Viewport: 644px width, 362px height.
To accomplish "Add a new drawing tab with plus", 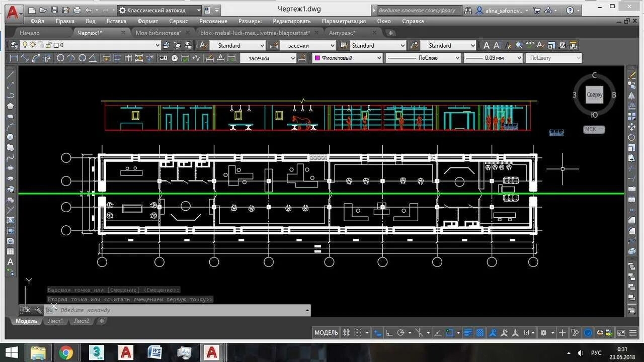I will point(390,33).
